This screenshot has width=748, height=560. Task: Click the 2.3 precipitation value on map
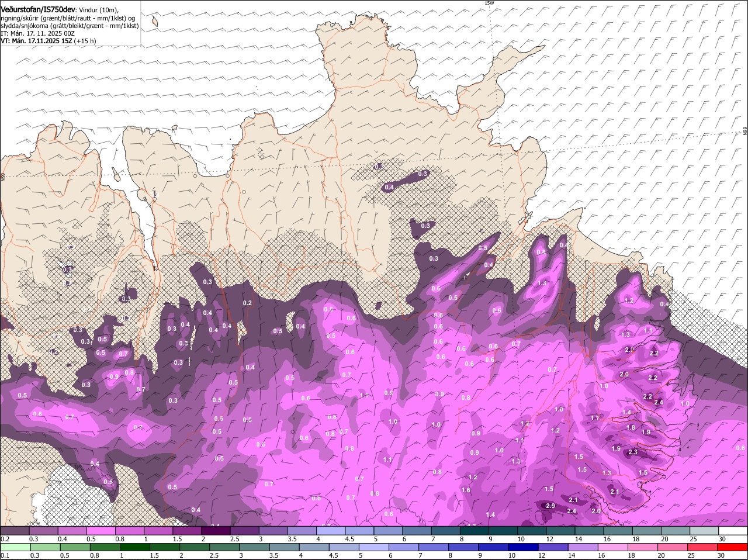(x=633, y=452)
